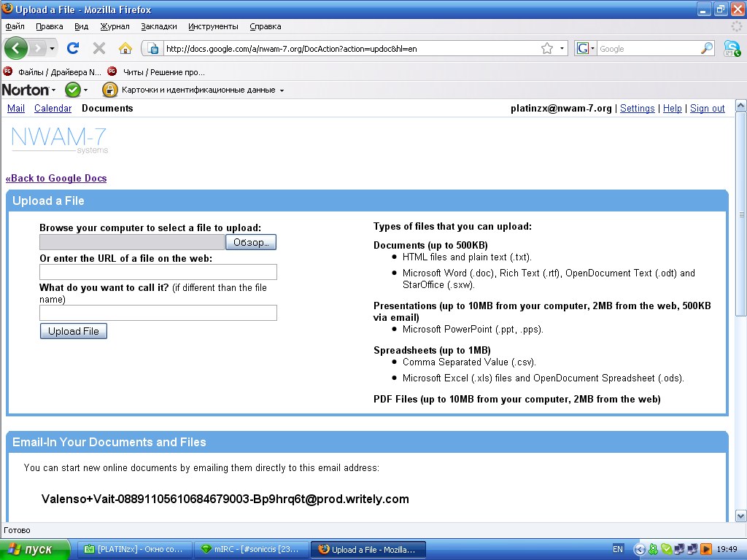This screenshot has height=560, width=747.
Task: Expand 'Карточки и идентификационные данные' dropdown
Action: point(282,90)
